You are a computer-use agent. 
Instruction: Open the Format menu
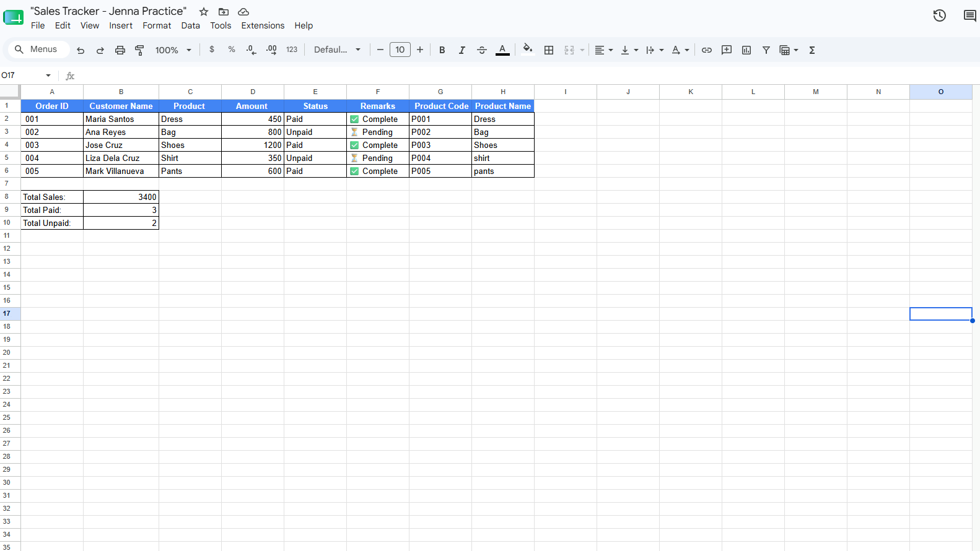pos(157,25)
